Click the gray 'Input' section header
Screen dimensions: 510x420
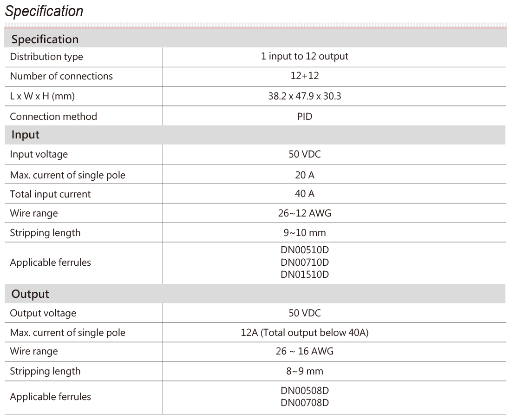(x=255, y=135)
